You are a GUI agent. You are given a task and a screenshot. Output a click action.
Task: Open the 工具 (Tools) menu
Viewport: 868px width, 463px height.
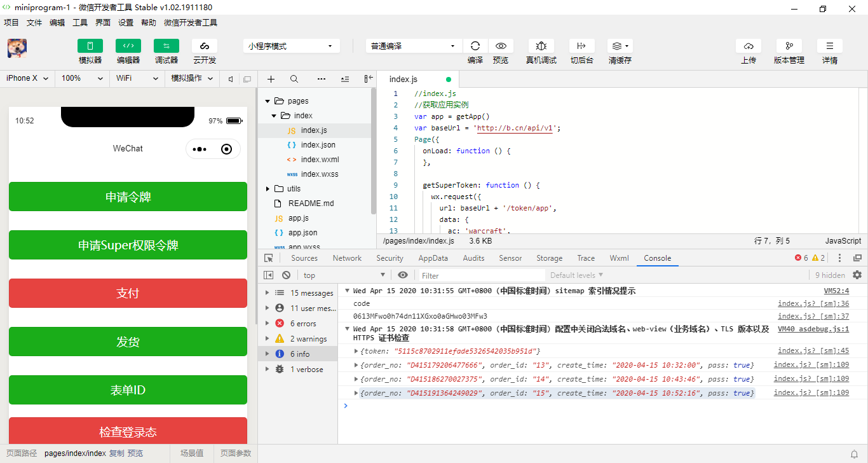click(x=80, y=22)
